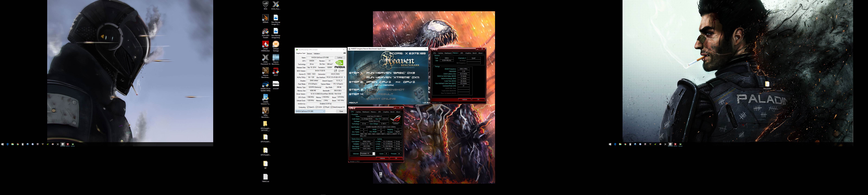Launch the 3DMark desktop shortcut
Image resolution: width=868 pixels, height=195 pixels.
(x=266, y=19)
